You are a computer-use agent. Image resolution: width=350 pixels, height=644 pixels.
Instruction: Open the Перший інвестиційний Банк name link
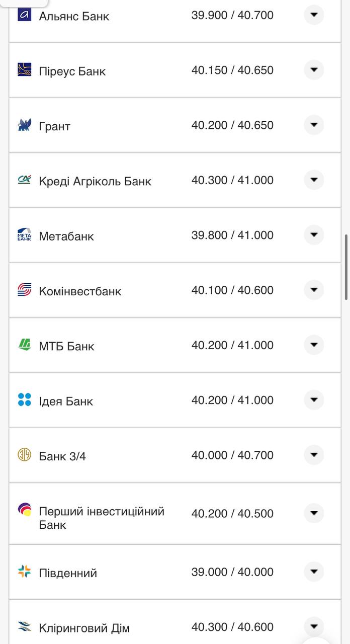pyautogui.click(x=102, y=518)
